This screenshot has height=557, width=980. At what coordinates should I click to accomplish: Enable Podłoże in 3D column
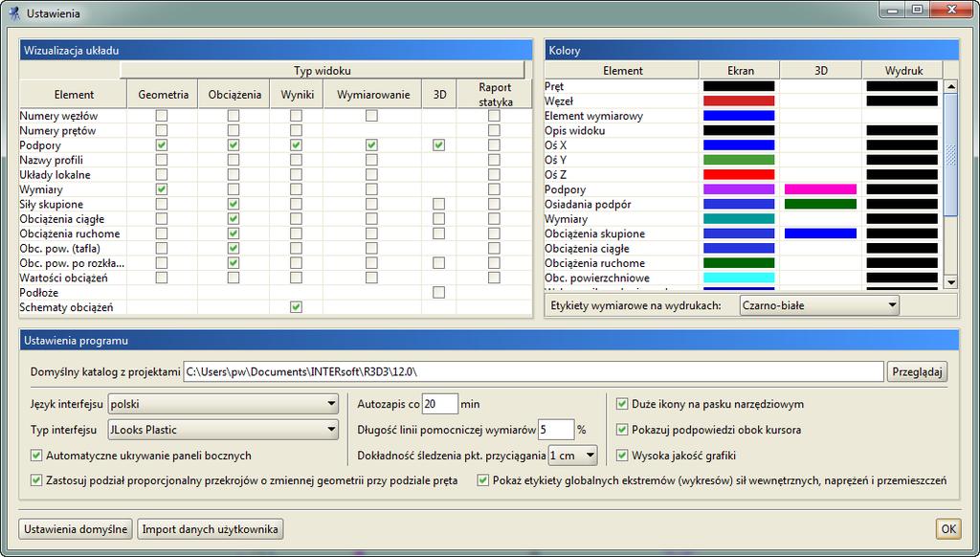(x=438, y=293)
